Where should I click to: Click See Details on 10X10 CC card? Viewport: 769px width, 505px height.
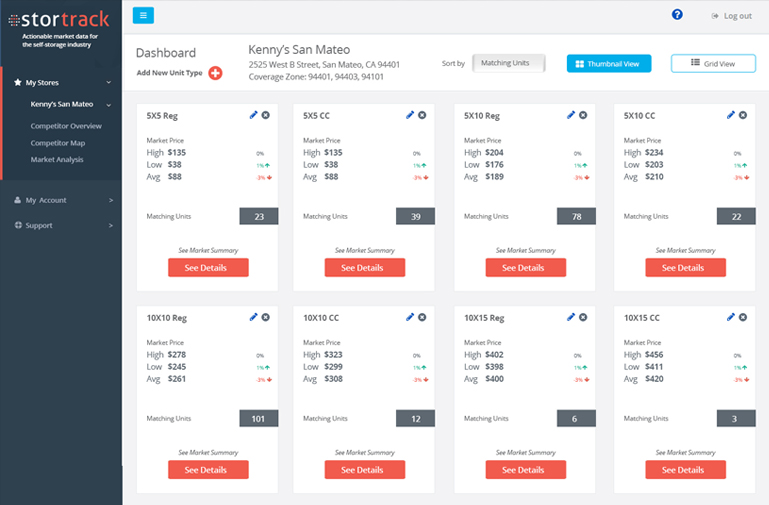pyautogui.click(x=364, y=469)
